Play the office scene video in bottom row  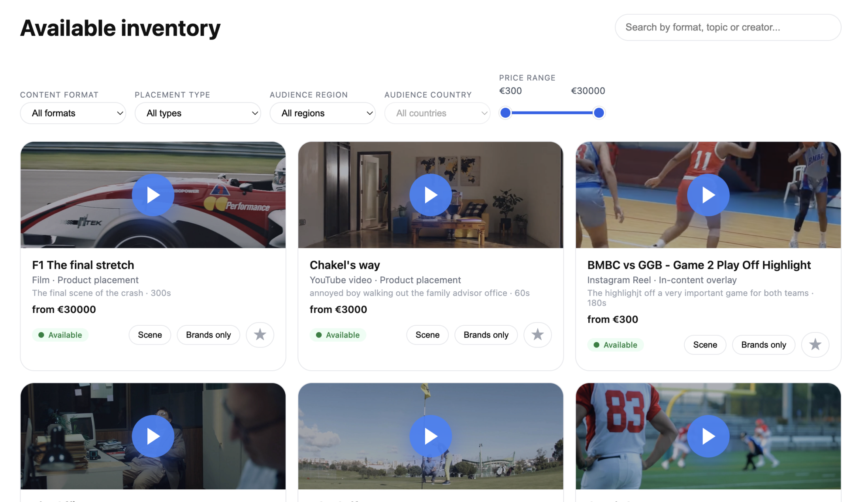pos(153,436)
